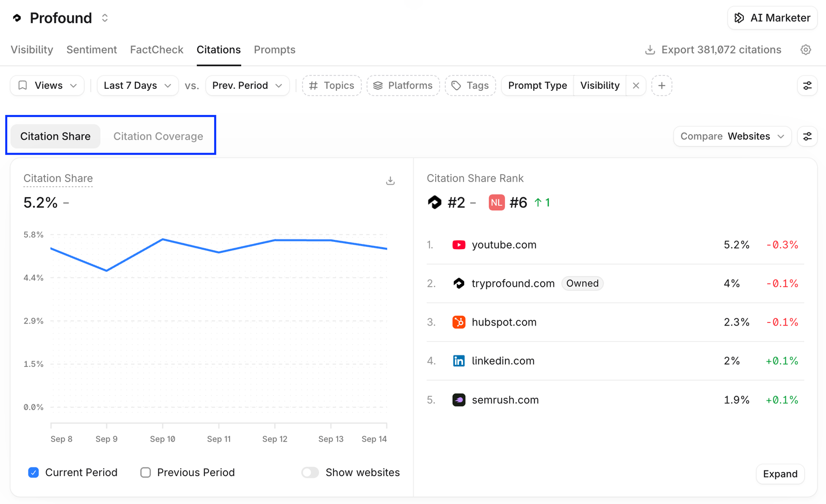Click the linkedin.com icon
Screen dimensions: 826x504
pyautogui.click(x=459, y=361)
